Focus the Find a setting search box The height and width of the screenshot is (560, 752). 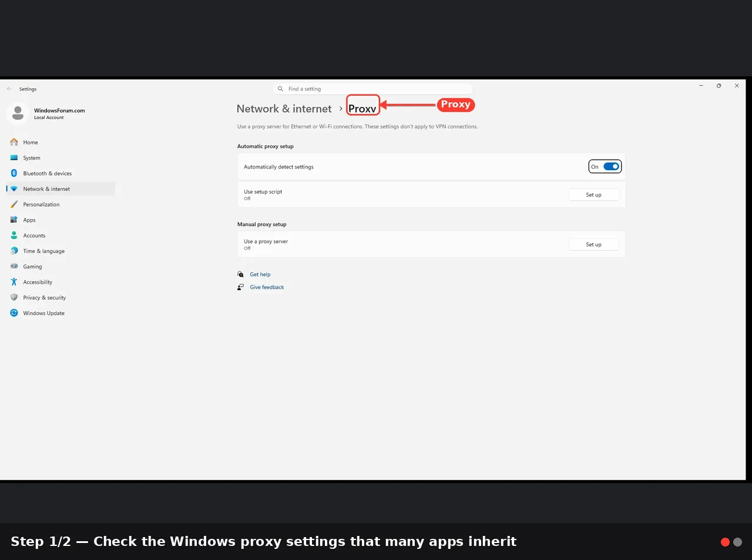(x=372, y=89)
